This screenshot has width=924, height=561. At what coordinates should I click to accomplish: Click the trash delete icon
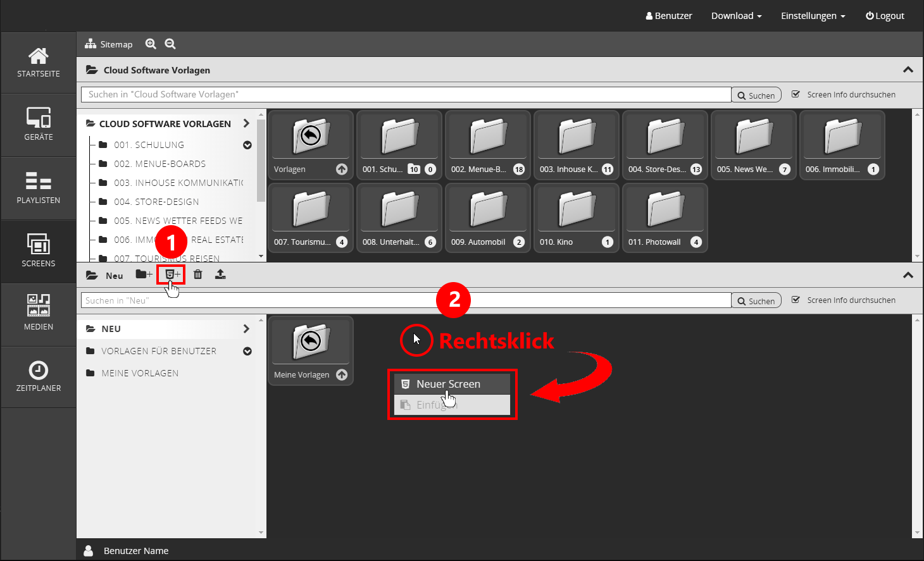coord(198,274)
